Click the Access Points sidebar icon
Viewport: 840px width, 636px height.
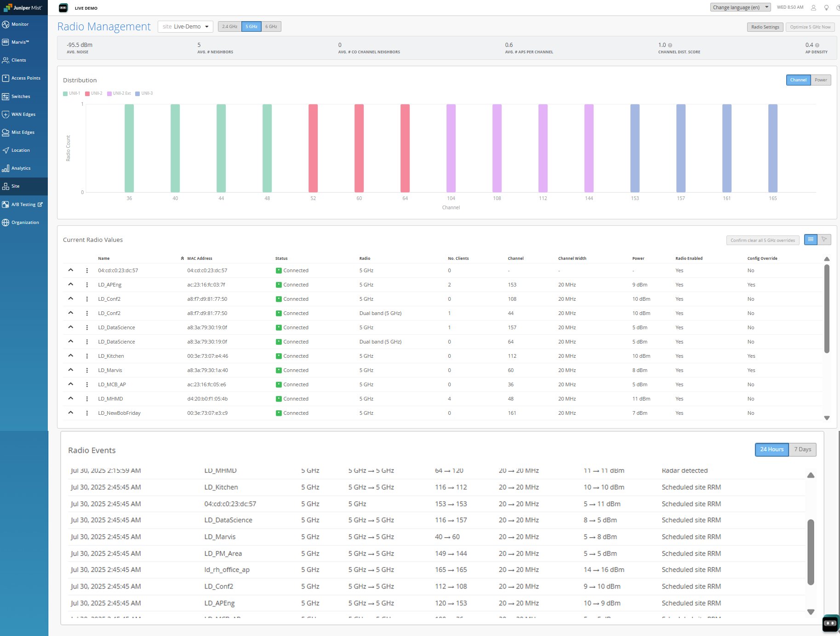6,78
